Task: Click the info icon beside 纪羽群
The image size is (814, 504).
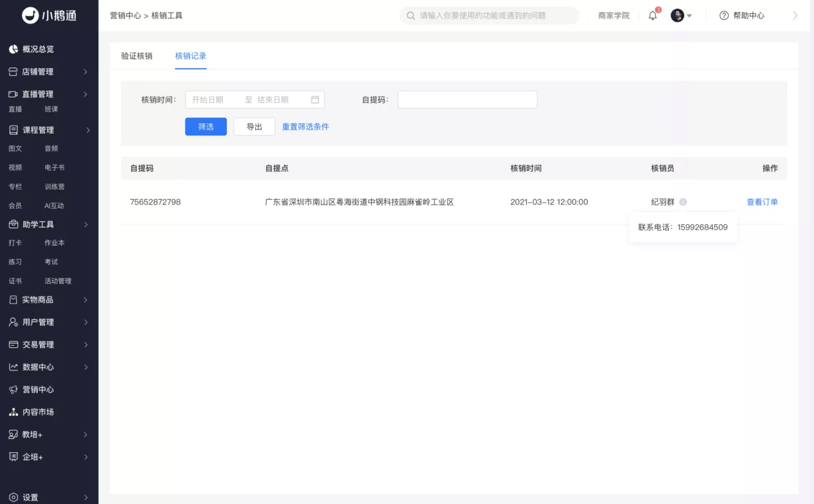Action: click(683, 202)
